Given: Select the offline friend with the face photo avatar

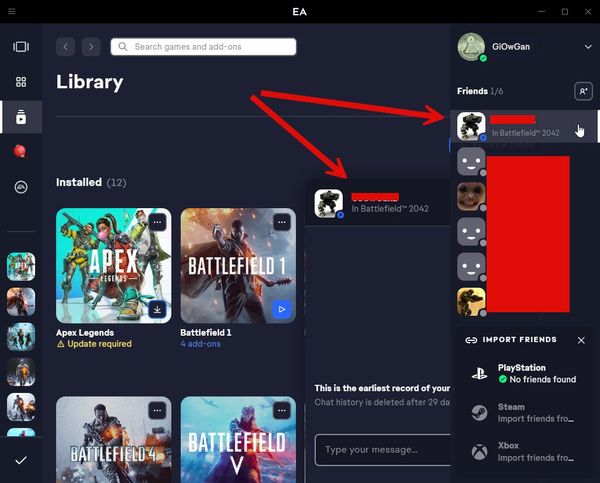Looking at the screenshot, I should pos(471,196).
